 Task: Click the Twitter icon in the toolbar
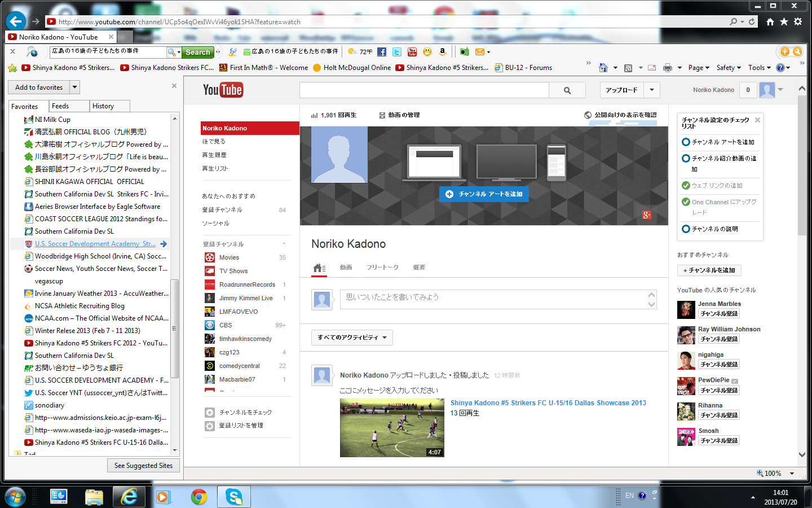click(397, 52)
